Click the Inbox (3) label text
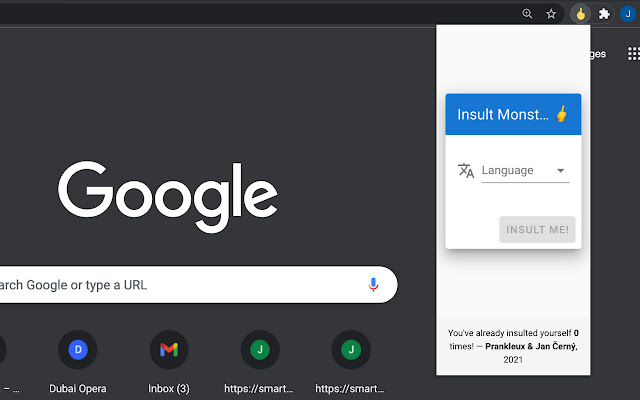This screenshot has width=640, height=400. 169,389
